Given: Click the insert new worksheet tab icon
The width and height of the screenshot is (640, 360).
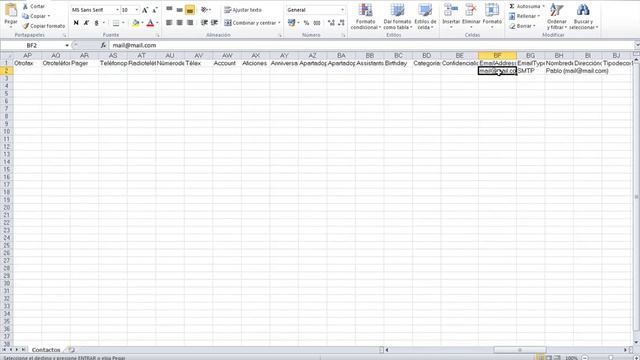Looking at the screenshot, I should coord(72,350).
